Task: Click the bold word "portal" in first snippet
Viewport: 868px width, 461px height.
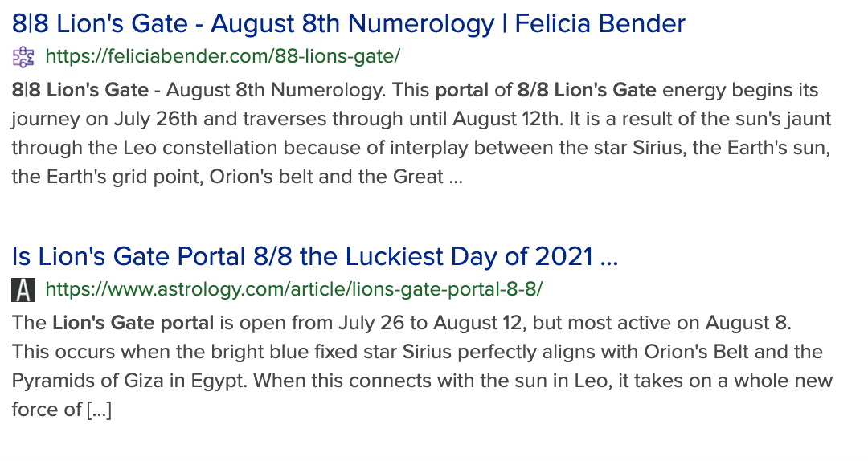Action: click(x=461, y=90)
